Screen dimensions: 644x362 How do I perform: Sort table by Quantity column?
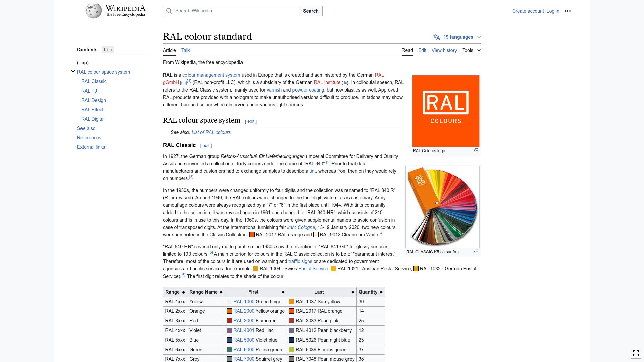(x=371, y=292)
